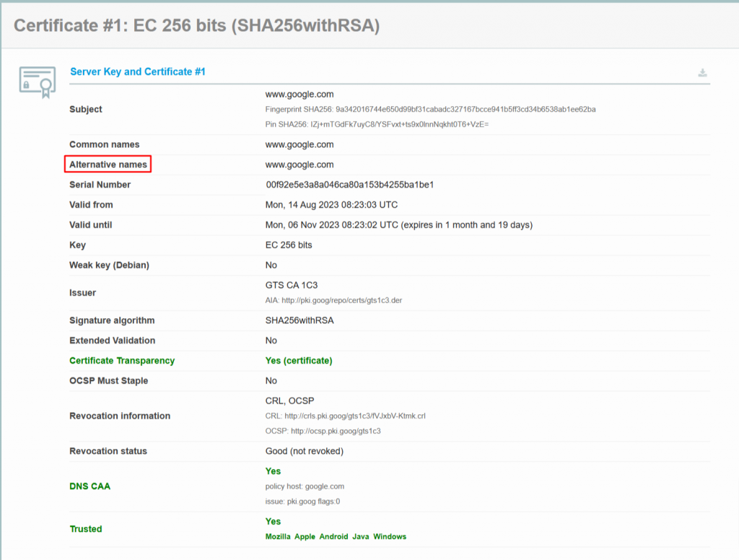Click the Certificate Transparency label
The image size is (739, 560).
(122, 361)
